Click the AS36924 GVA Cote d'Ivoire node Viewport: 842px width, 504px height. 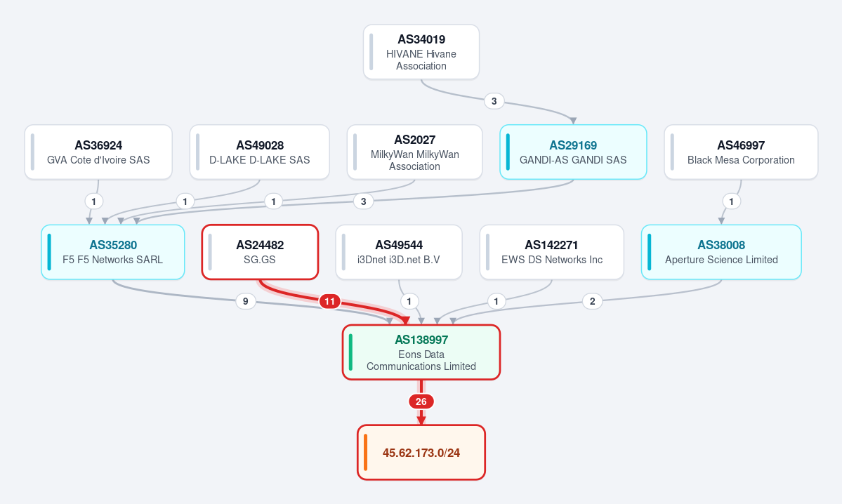click(98, 152)
